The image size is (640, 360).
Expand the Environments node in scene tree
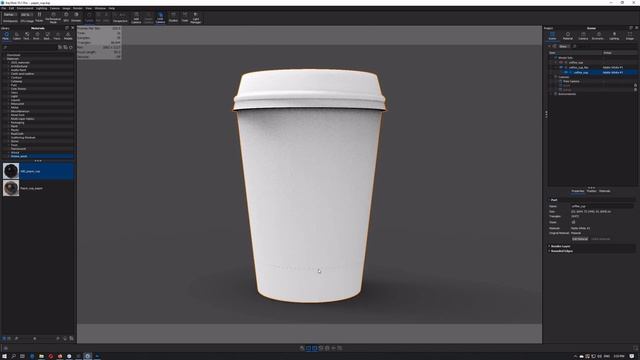tap(556, 94)
